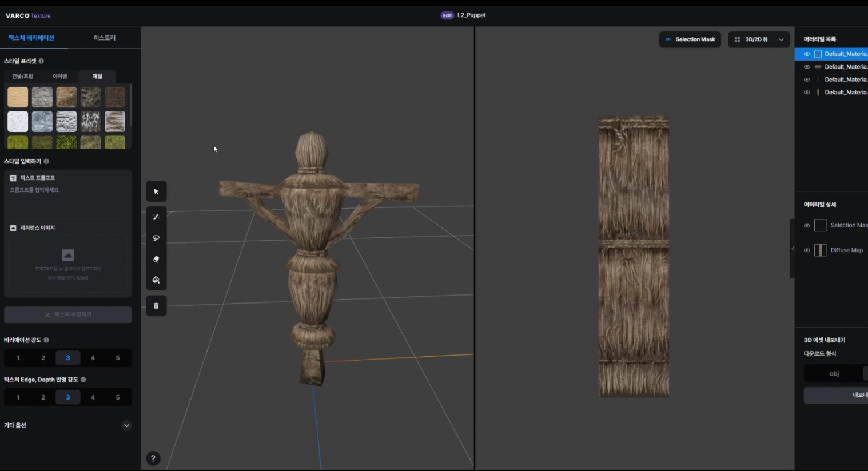The image size is (868, 471).
Task: Open the 3D/2D 뷰 dropdown
Action: 759,39
